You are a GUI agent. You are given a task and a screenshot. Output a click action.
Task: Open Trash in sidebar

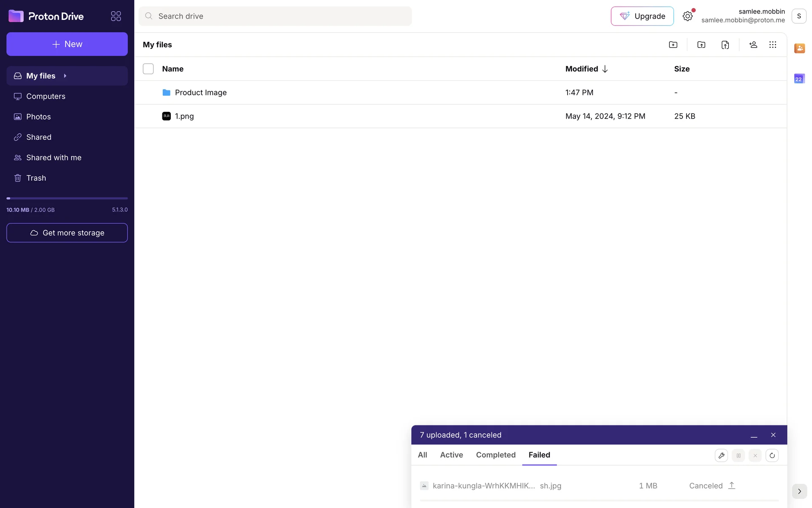(x=36, y=178)
